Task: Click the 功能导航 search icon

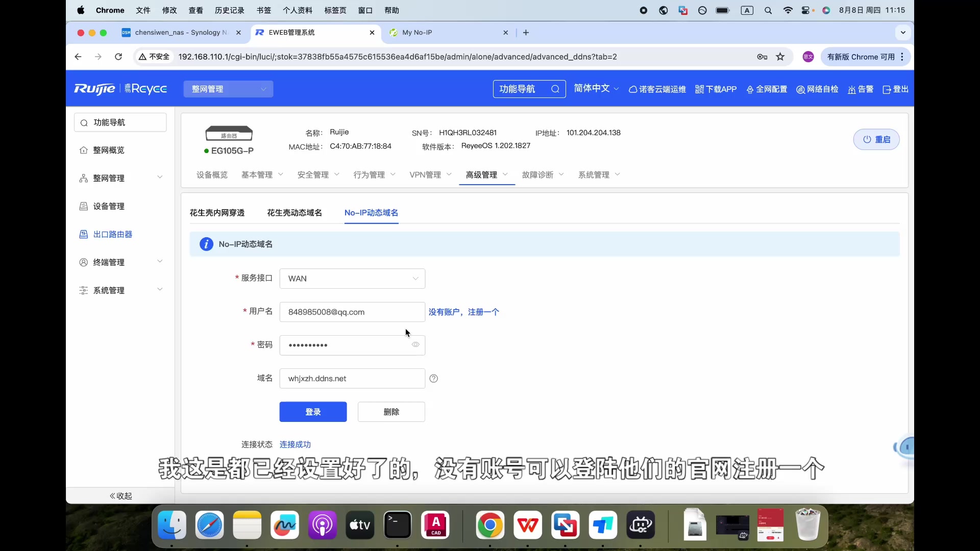Action: point(555,89)
